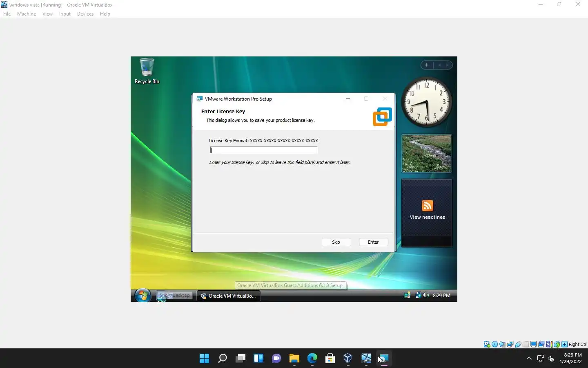Open Recycle Bin on Vista desktop
588x368 pixels.
click(x=147, y=71)
